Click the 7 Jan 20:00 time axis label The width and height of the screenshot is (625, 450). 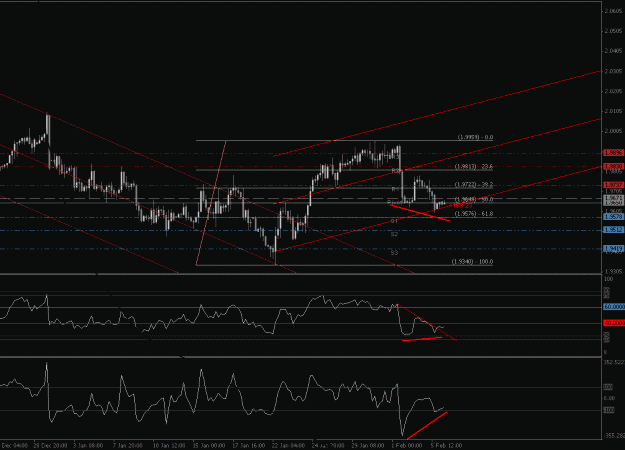pyautogui.click(x=128, y=445)
